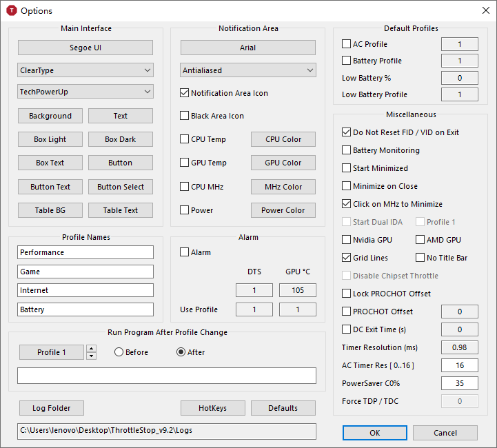
Task: Click the OK button
Action: click(x=374, y=433)
